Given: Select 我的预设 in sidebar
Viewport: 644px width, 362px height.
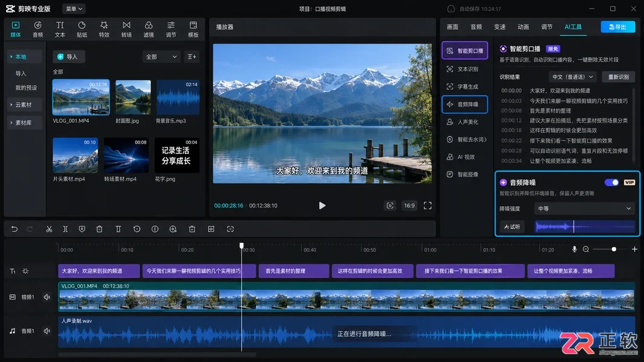Looking at the screenshot, I should point(26,88).
